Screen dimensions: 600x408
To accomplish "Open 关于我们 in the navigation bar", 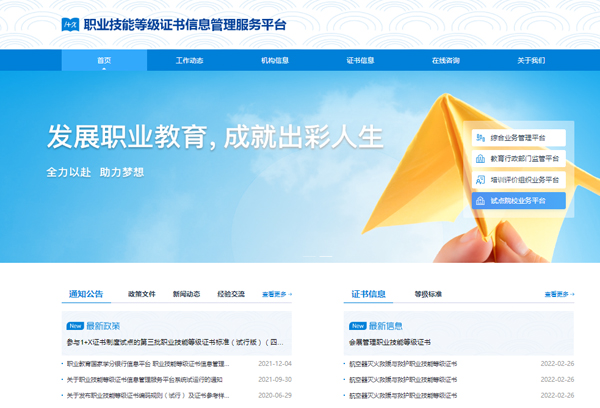I will tap(531, 61).
